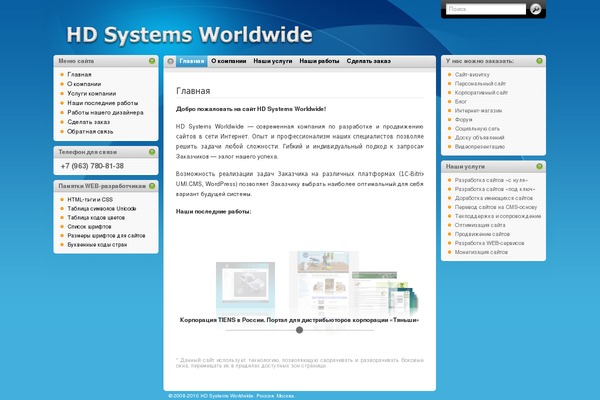
Task: Click the phone number +7 (963) 780-81-38
Action: [92, 166]
